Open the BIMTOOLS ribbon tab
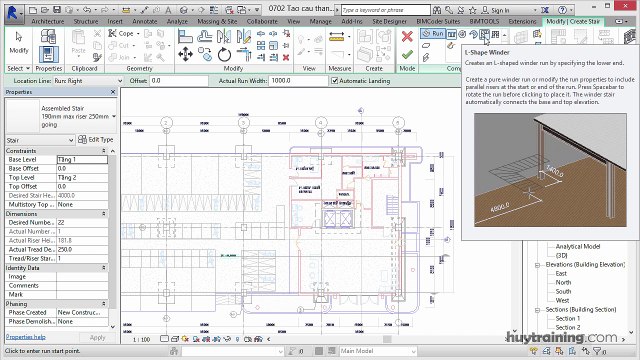Image resolution: width=640 pixels, height=360 pixels. point(484,21)
